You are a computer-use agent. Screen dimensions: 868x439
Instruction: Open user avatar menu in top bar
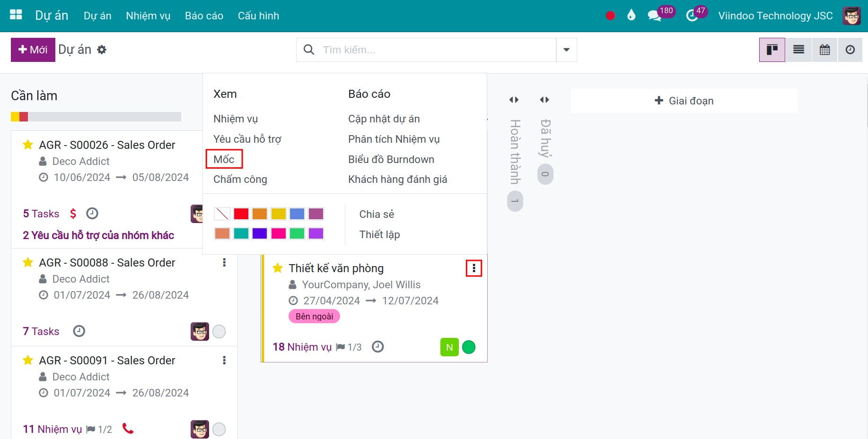pos(851,16)
